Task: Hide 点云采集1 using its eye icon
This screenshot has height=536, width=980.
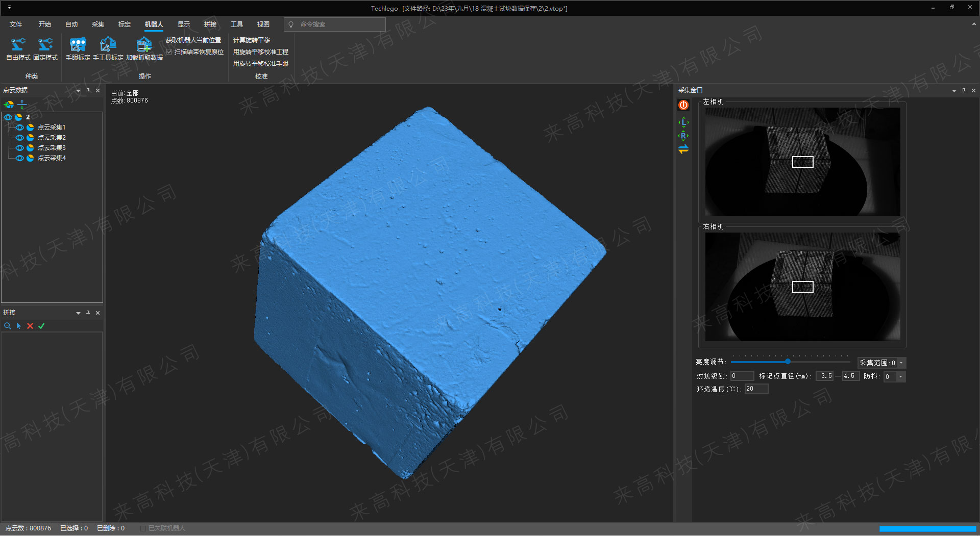Action: pos(19,127)
